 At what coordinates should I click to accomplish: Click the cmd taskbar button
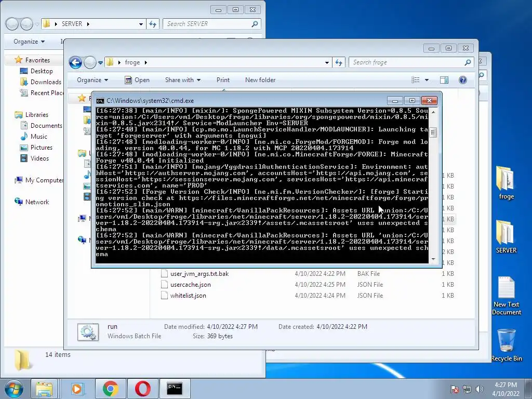click(175, 389)
